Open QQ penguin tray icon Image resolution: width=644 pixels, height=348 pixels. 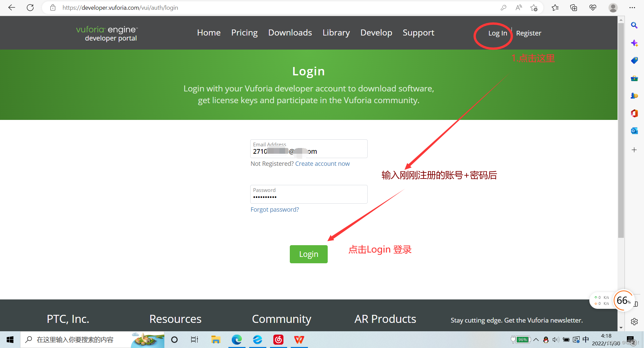pos(546,340)
